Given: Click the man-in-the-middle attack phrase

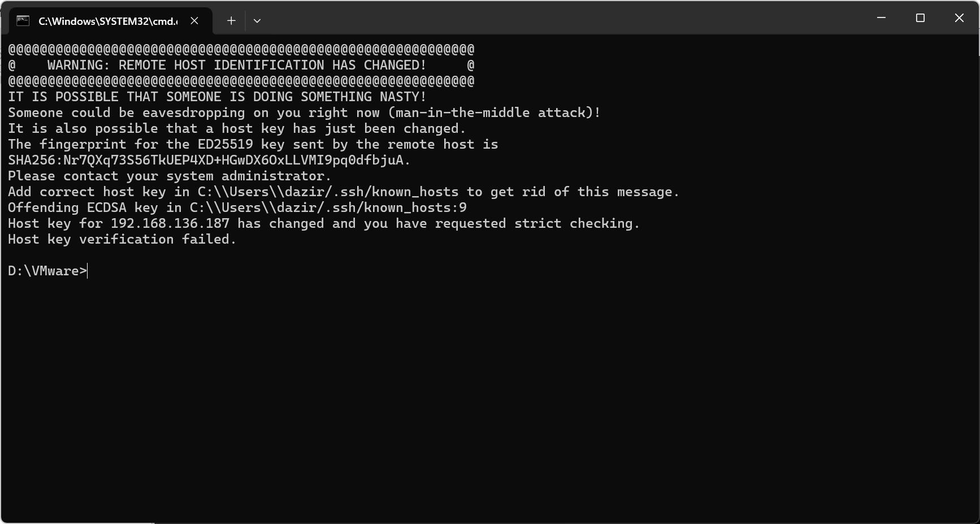Looking at the screenshot, I should point(494,112).
